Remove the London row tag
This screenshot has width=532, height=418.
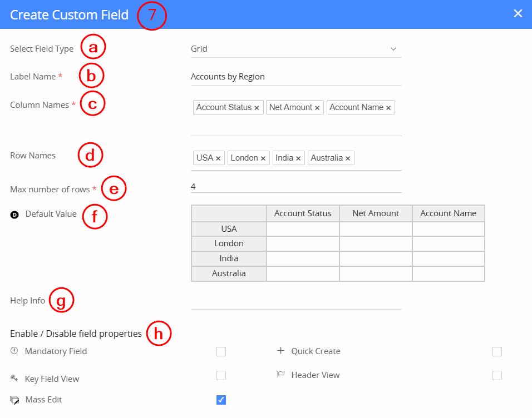pos(263,158)
